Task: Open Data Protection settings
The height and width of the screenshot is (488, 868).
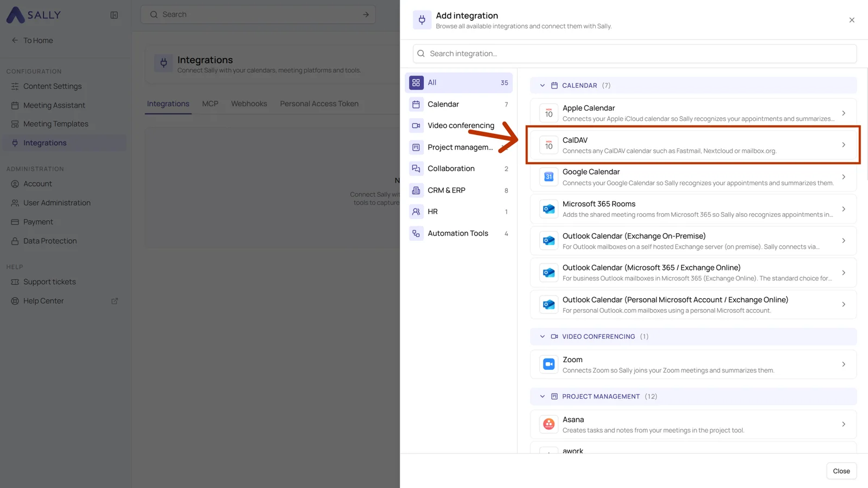Action: [x=65, y=241]
